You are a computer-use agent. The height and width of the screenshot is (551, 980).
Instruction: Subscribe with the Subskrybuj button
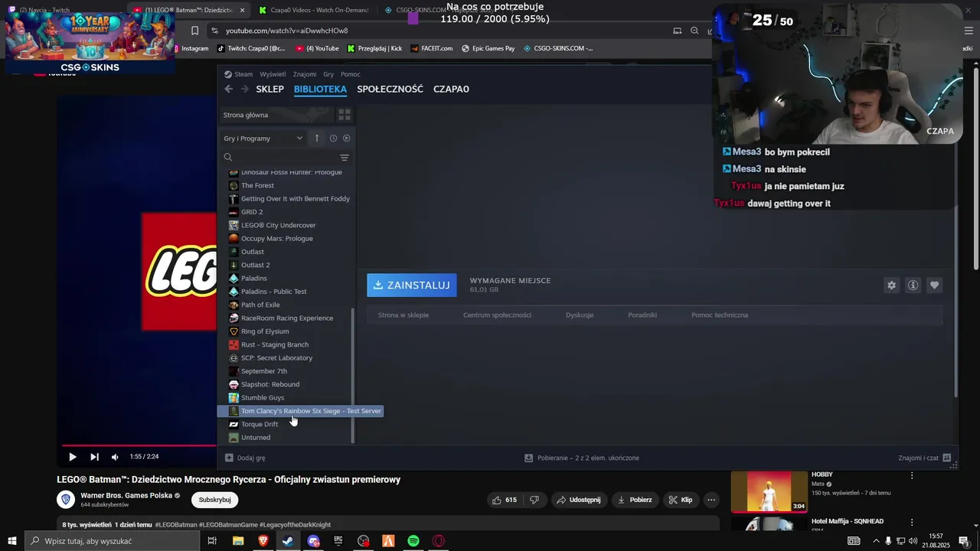pyautogui.click(x=214, y=500)
